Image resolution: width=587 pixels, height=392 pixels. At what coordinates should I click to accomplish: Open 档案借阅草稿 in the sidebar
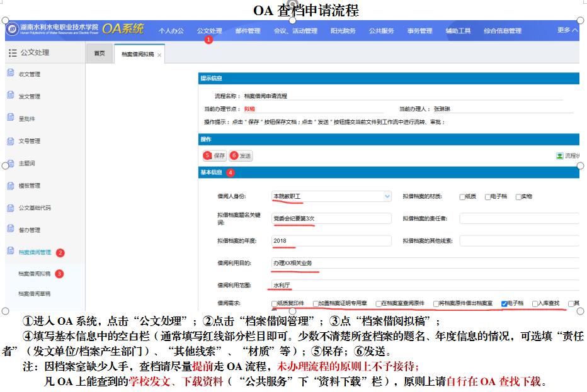[35, 294]
